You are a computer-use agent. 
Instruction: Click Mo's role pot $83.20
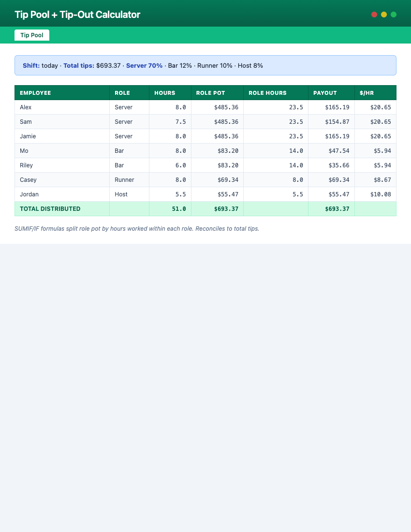click(x=218, y=150)
